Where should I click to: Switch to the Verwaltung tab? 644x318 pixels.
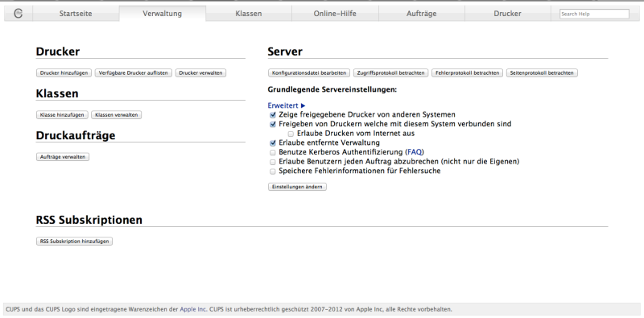point(163,14)
